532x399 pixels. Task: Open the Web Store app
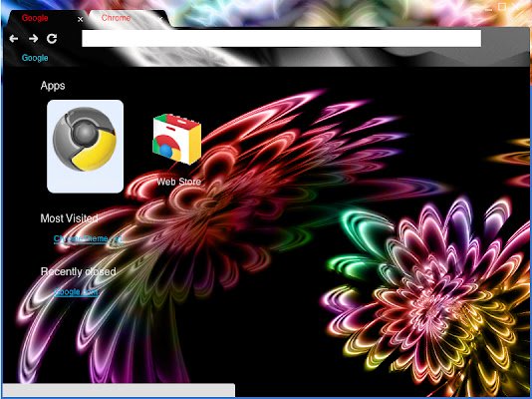[176, 140]
